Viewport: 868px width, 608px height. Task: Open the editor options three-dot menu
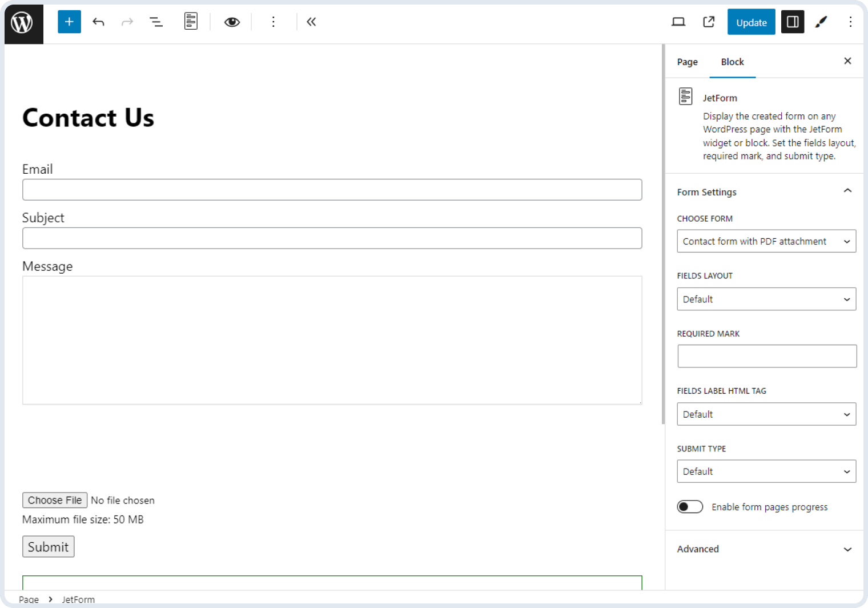pos(850,22)
